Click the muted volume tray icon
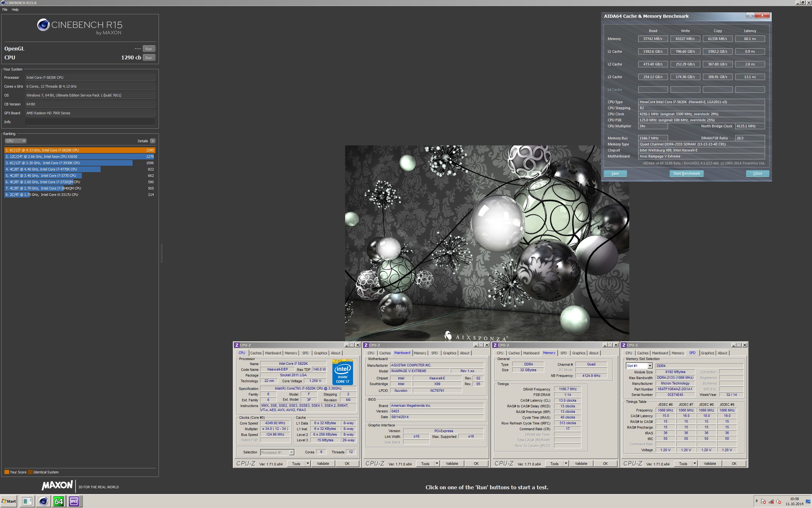812x508 pixels. coord(779,502)
